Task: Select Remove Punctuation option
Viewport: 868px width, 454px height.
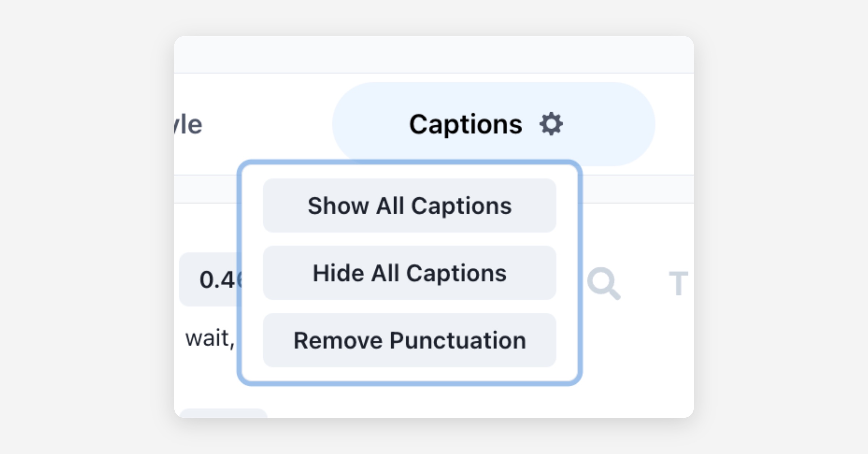Action: point(409,340)
